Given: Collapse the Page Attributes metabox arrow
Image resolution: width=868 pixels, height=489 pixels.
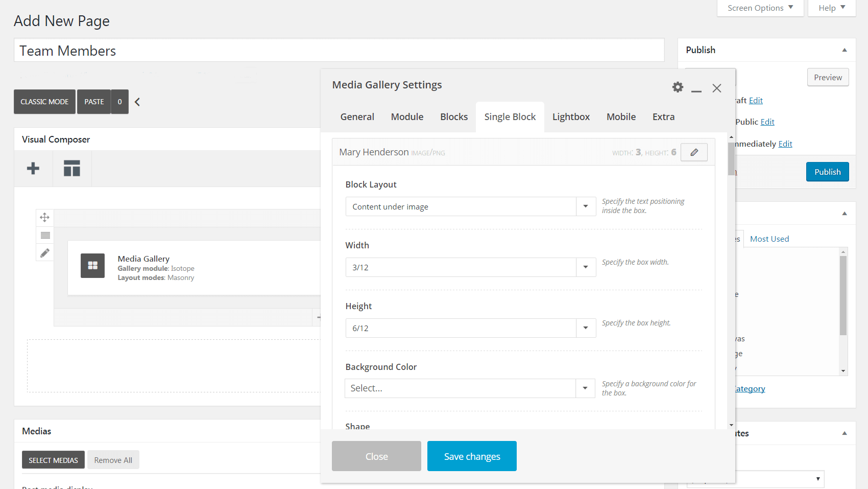Looking at the screenshot, I should pyautogui.click(x=845, y=433).
